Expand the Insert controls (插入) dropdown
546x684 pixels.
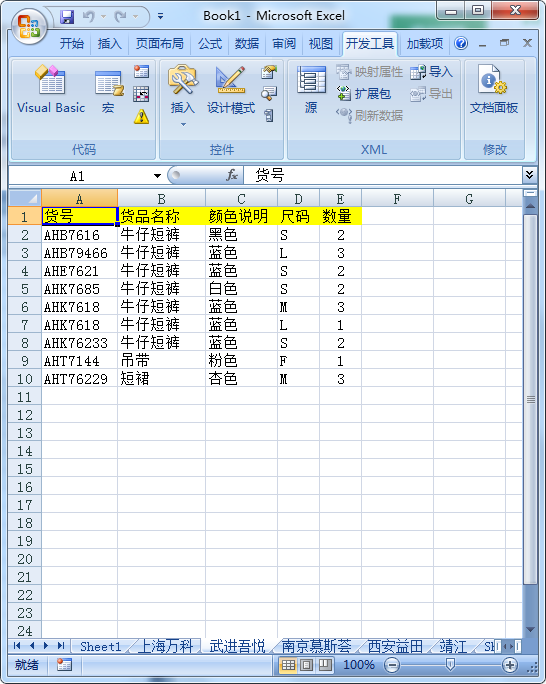tap(183, 96)
